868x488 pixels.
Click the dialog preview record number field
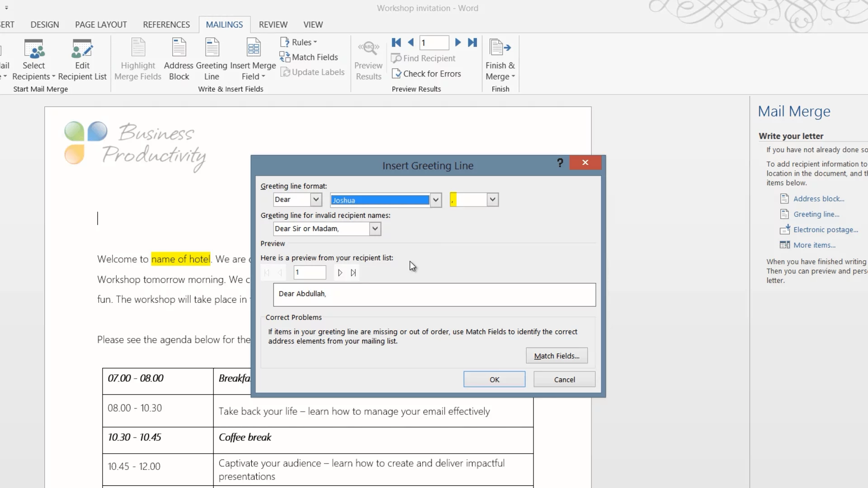pyautogui.click(x=310, y=272)
